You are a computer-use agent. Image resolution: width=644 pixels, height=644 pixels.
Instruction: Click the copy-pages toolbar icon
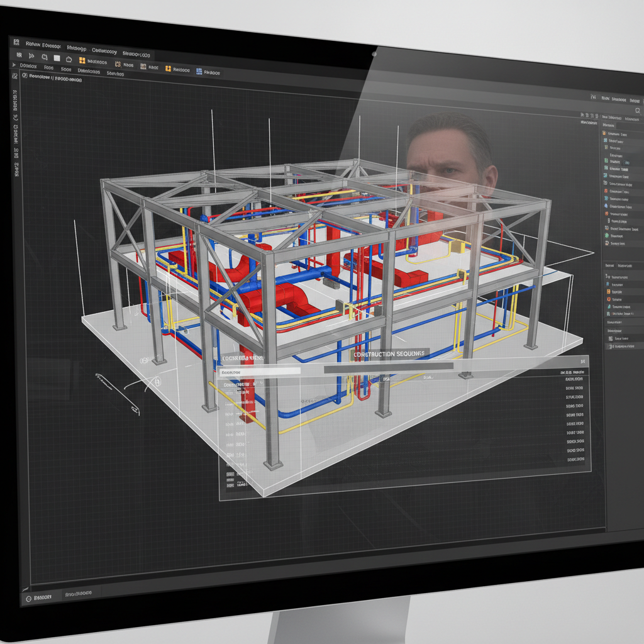tap(45, 57)
